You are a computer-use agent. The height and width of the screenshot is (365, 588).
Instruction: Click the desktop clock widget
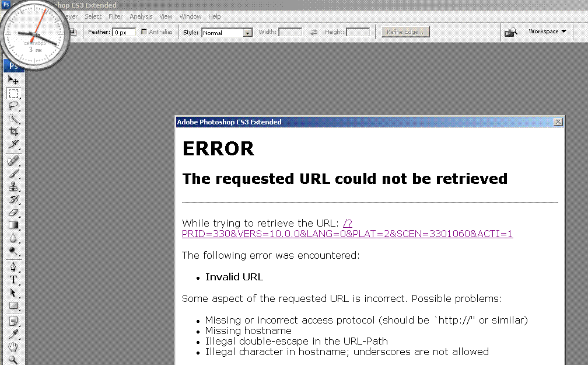point(34,34)
